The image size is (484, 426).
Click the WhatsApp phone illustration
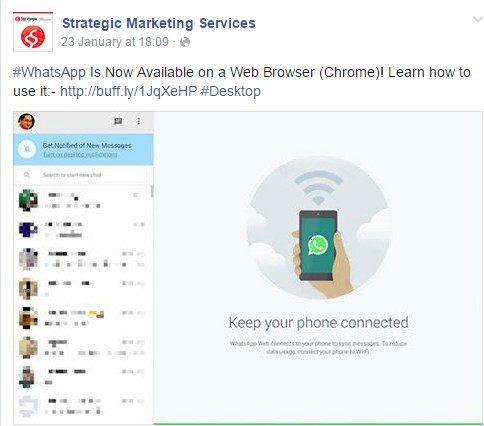click(x=318, y=245)
